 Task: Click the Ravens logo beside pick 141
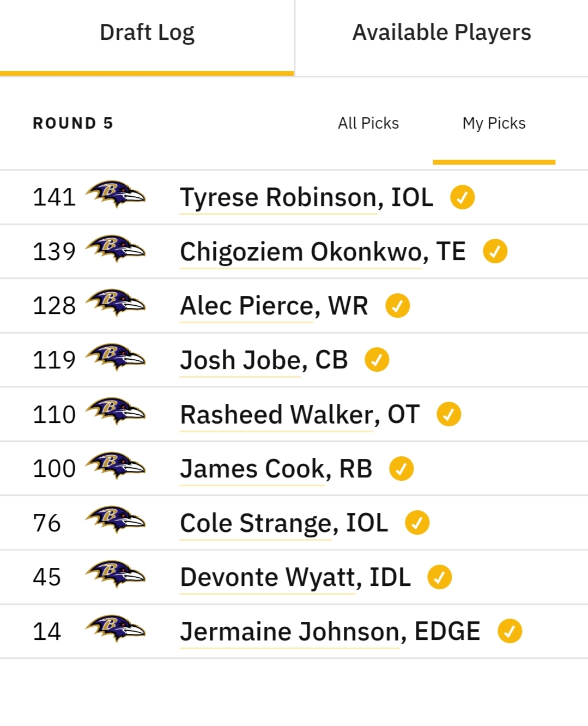click(x=116, y=195)
